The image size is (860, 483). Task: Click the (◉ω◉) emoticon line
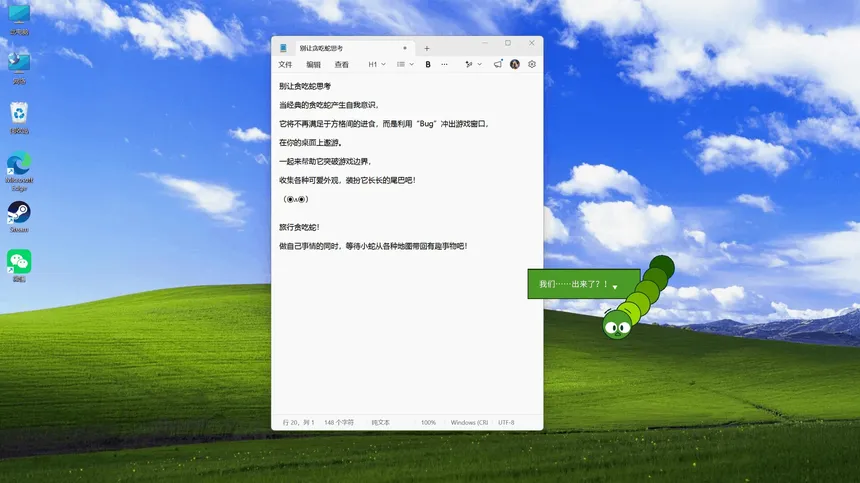[296, 199]
